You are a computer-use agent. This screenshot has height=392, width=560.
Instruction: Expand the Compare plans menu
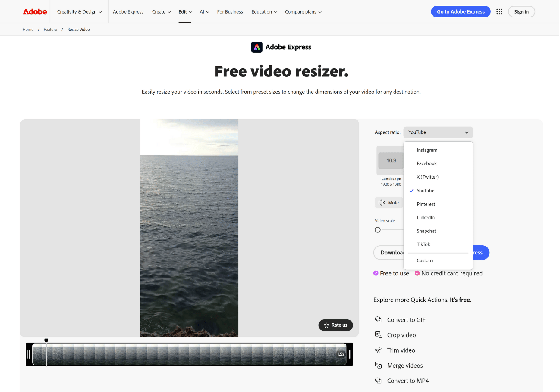point(303,12)
